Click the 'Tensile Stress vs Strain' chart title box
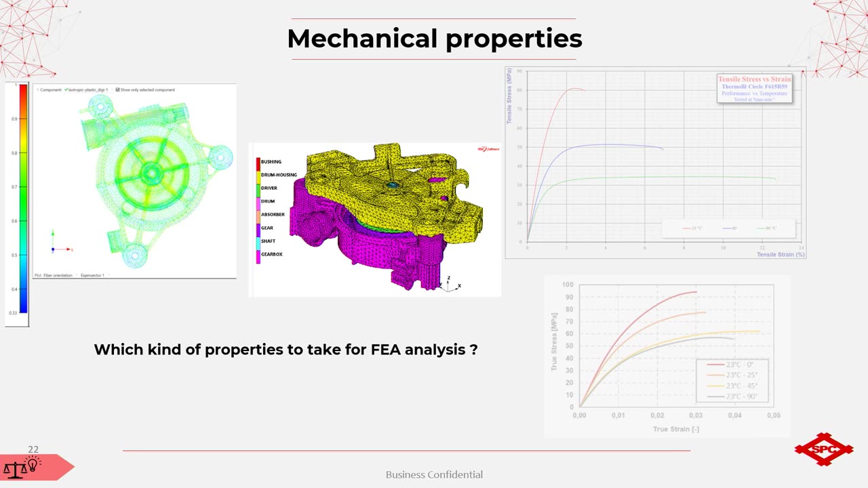This screenshot has height=488, width=868. [x=755, y=88]
